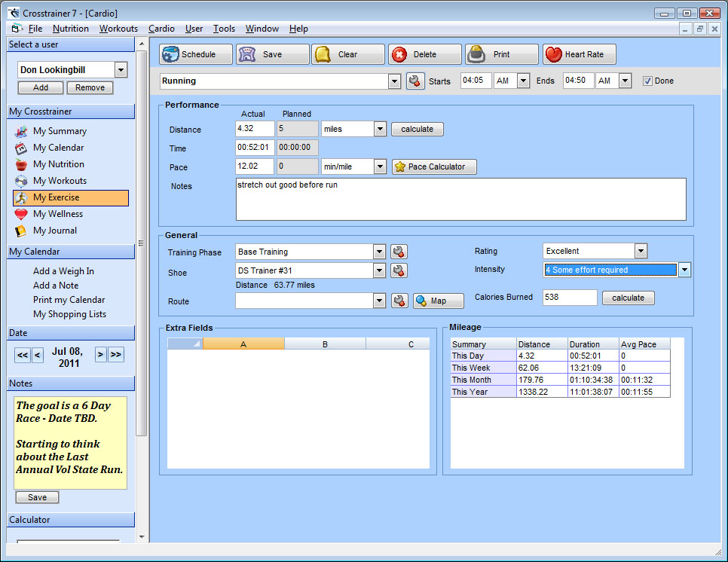728x562 pixels.
Task: Delete the current cardio entry
Action: click(x=425, y=54)
